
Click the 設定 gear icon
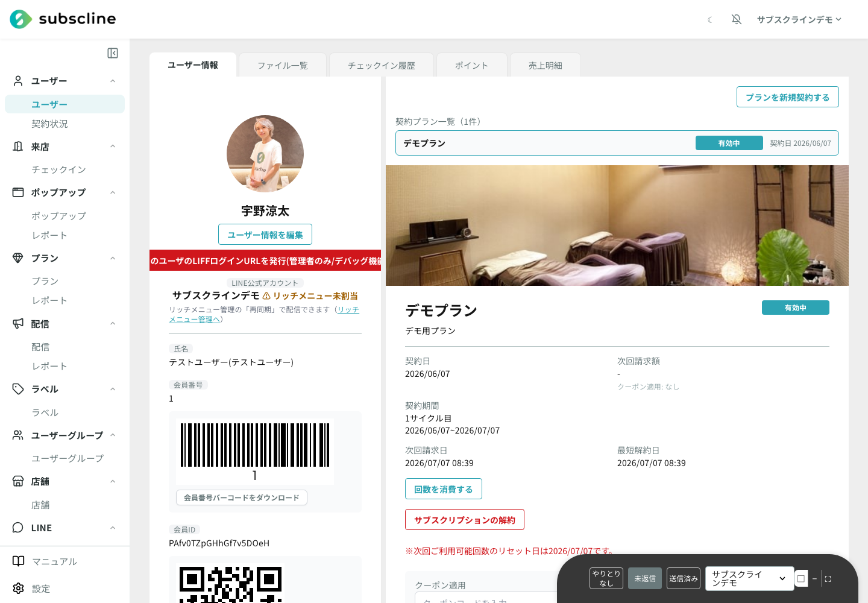[19, 589]
